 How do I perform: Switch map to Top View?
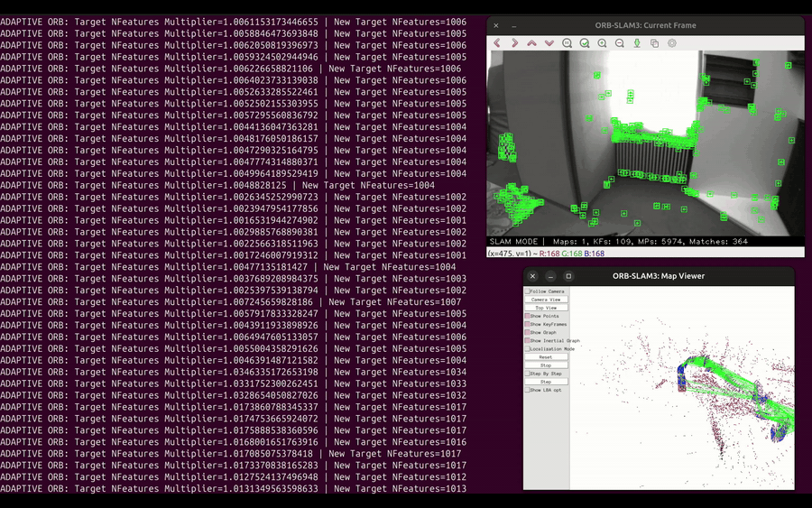(x=546, y=308)
